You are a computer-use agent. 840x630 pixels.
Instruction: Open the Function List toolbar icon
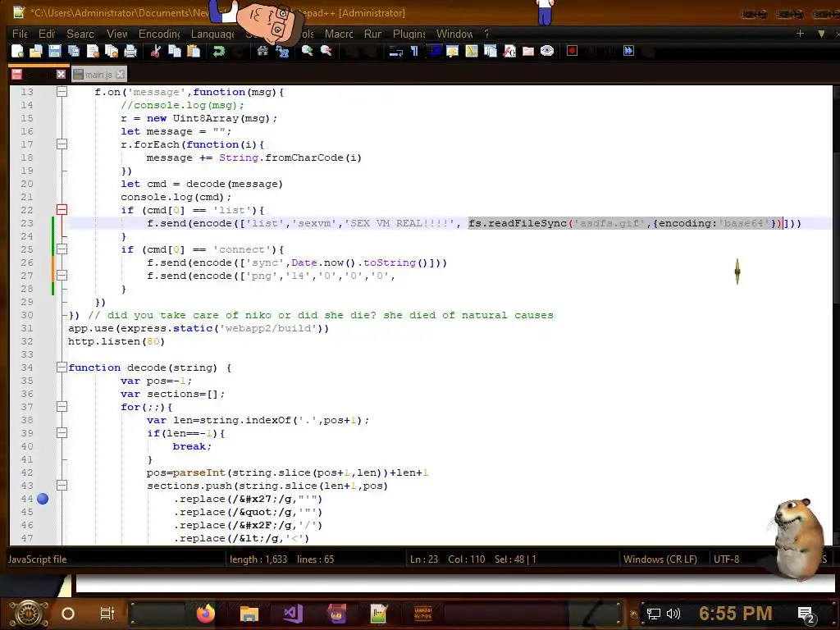509,52
